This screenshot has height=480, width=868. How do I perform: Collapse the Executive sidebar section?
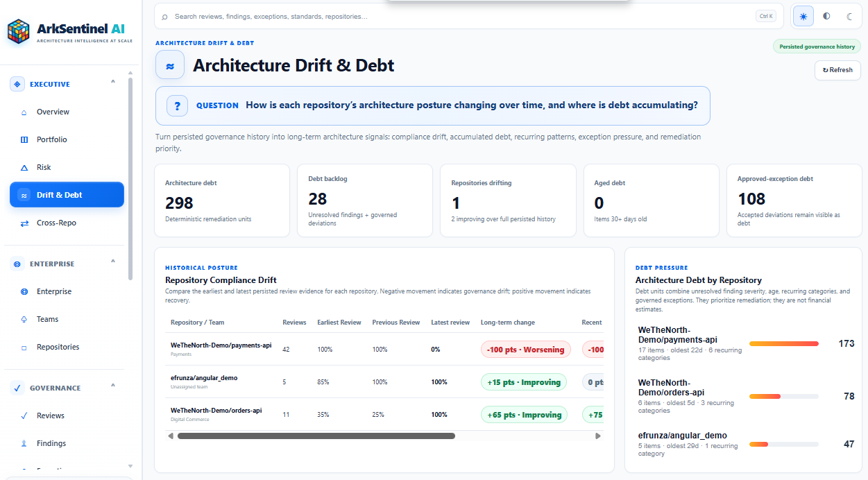click(113, 83)
